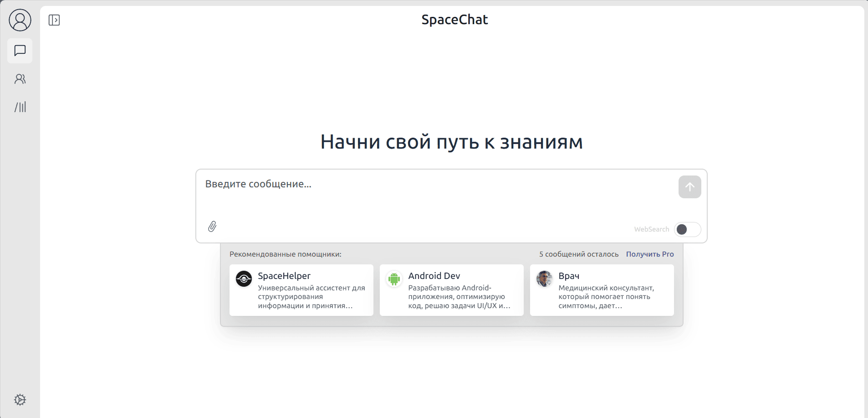The image size is (868, 418).
Task: Open the assistants people icon
Action: point(20,79)
